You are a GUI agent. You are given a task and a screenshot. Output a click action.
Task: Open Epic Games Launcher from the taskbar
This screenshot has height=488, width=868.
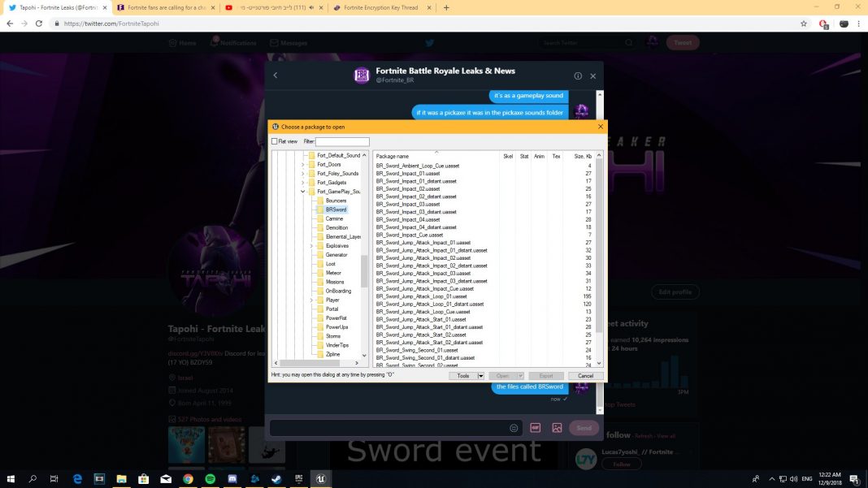coord(299,479)
